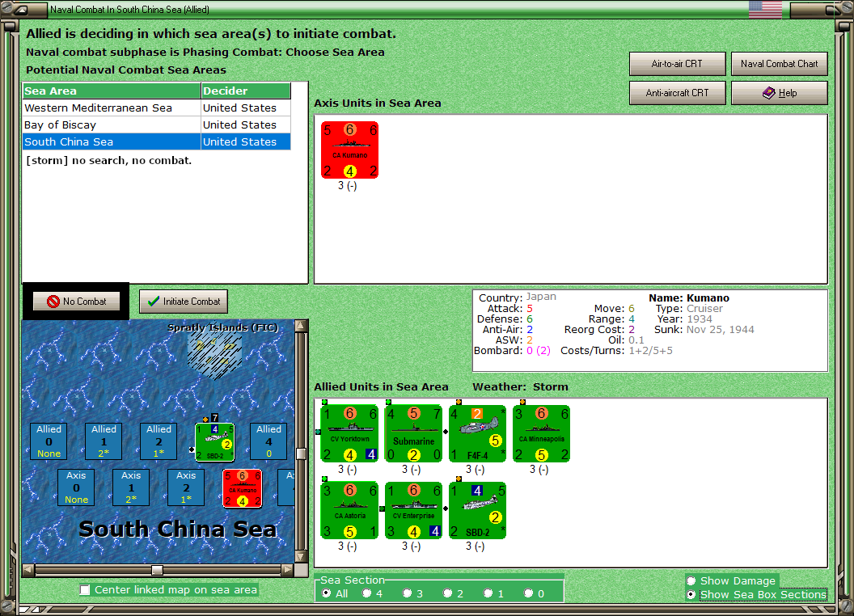Click the SBD-2 counter on the mini map
Image resolution: width=854 pixels, height=616 pixels.
pyautogui.click(x=214, y=442)
